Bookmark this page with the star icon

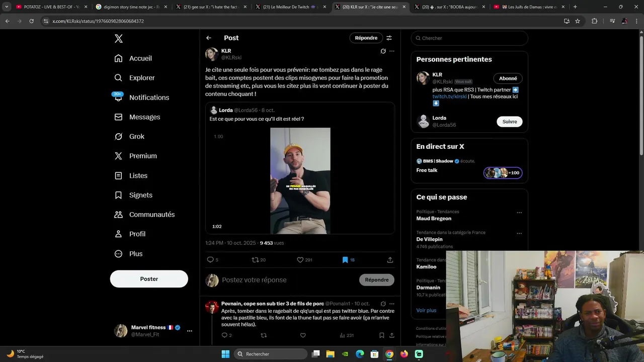[578, 21]
